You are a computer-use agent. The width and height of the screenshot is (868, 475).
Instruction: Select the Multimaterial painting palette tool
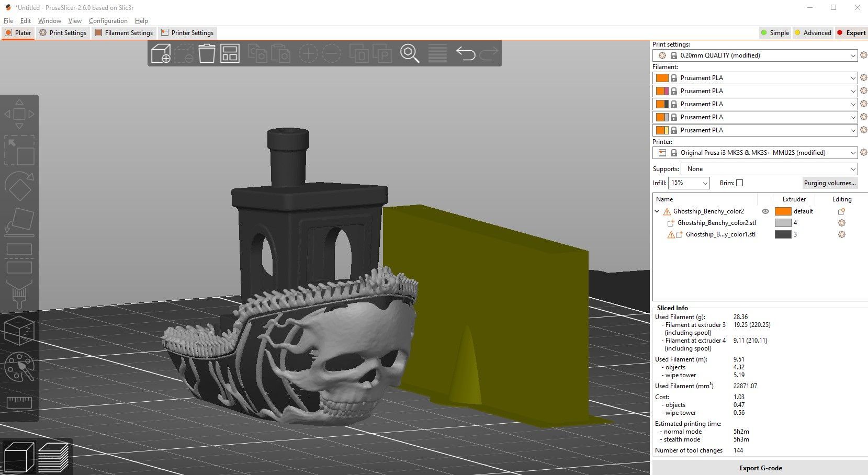point(19,367)
